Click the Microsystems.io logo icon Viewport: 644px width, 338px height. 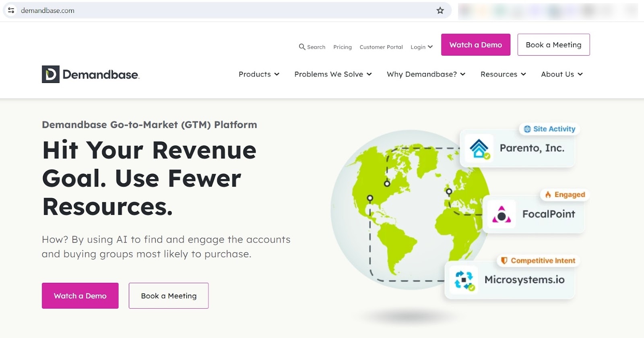(464, 280)
